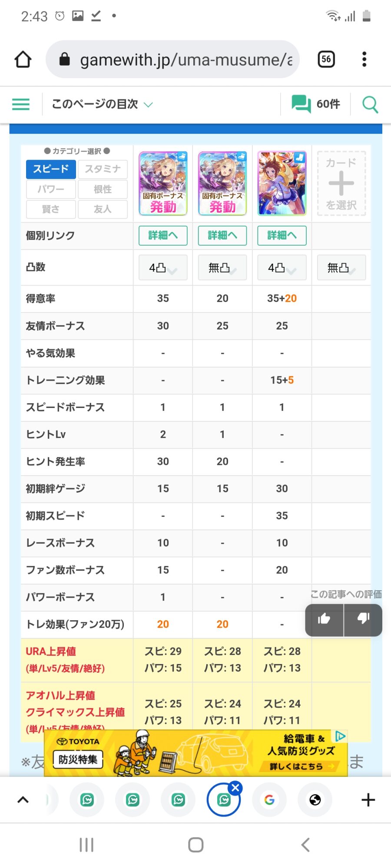Viewport: 391px width, 868px height.
Task: Close the currently selected tab
Action: tap(235, 788)
